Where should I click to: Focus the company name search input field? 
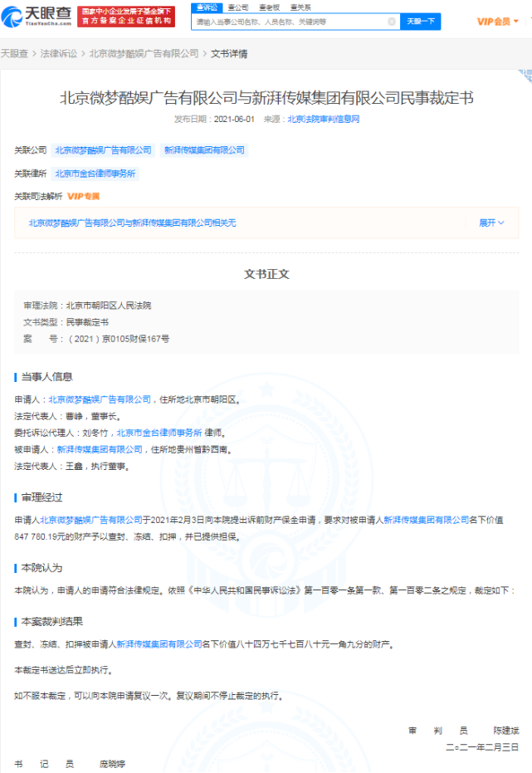pos(290,22)
